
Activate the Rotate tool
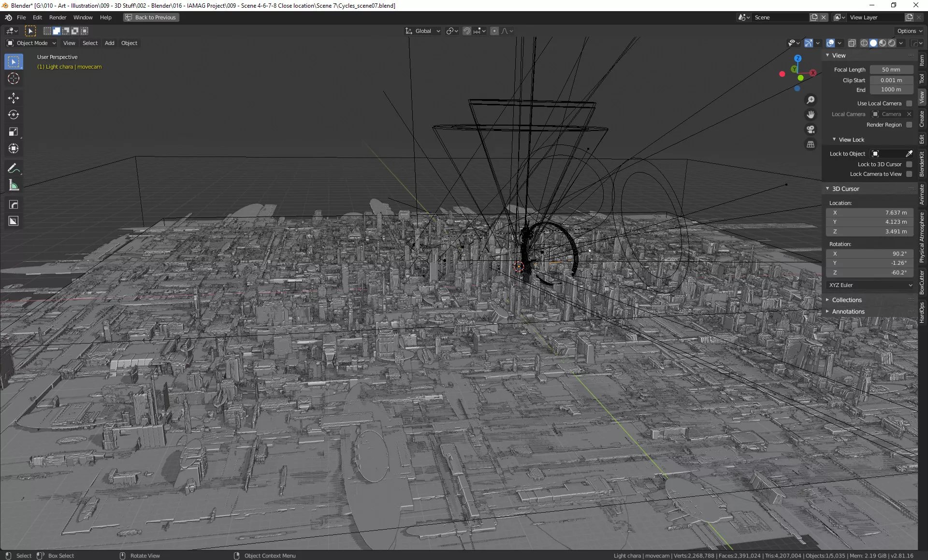point(14,115)
